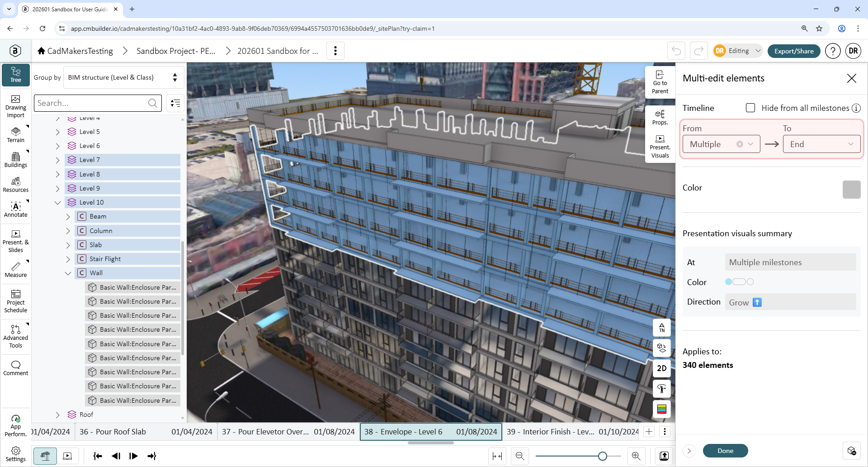Switch to 2D view
868x467 pixels.
pos(662,368)
